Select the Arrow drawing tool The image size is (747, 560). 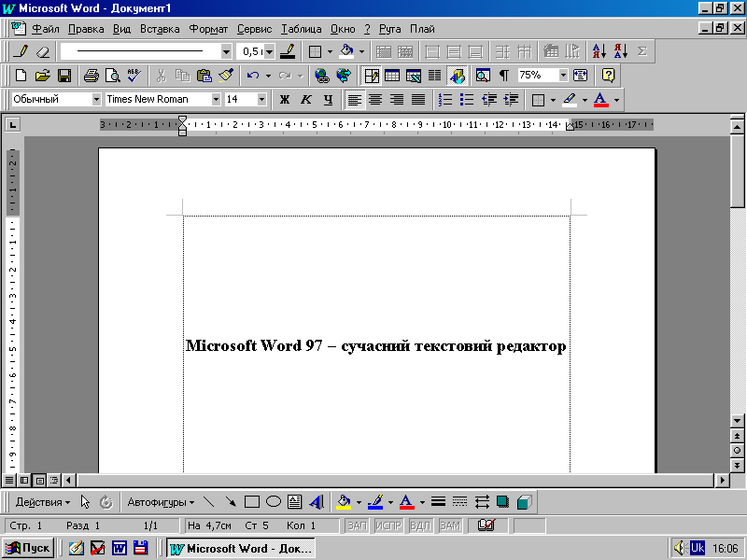point(231,502)
